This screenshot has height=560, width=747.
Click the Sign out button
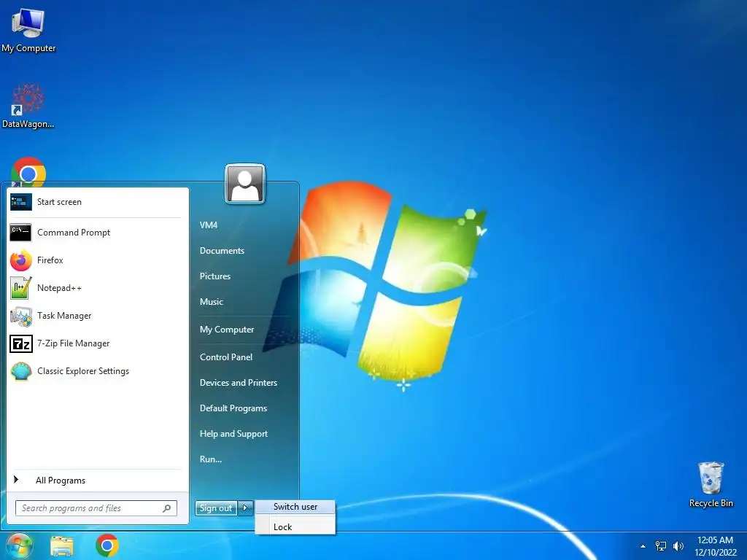(x=216, y=508)
